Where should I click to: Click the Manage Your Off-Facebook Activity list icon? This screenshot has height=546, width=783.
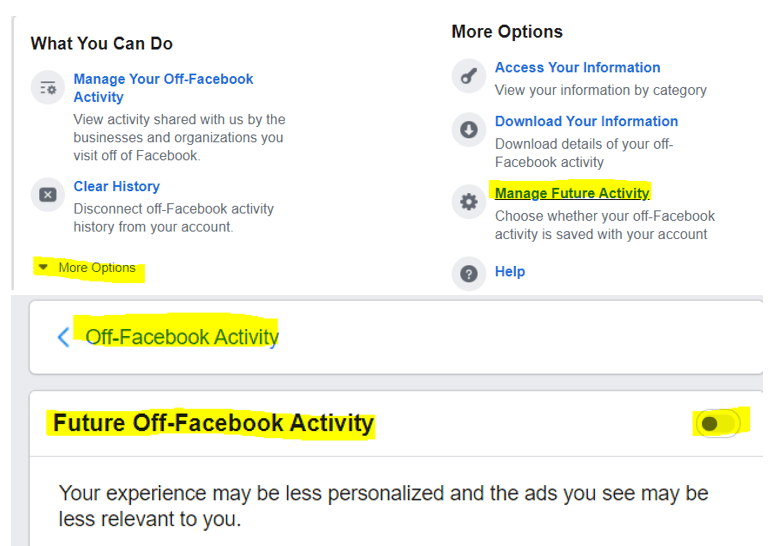tap(47, 88)
